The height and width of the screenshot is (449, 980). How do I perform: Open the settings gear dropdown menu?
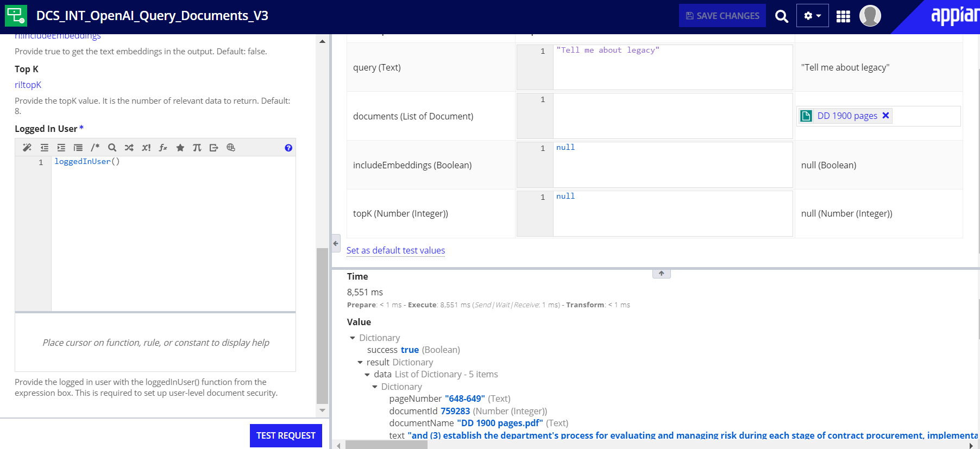coord(812,16)
